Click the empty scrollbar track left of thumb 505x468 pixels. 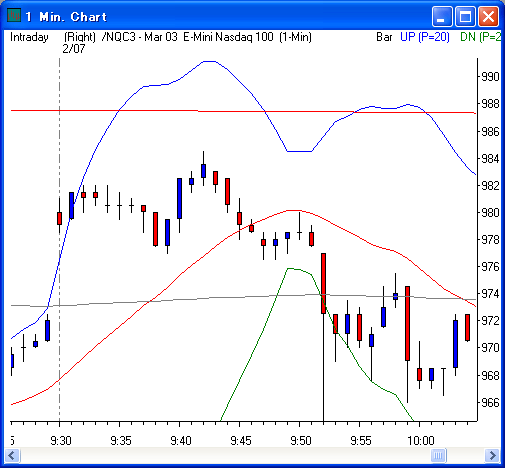coord(225,455)
